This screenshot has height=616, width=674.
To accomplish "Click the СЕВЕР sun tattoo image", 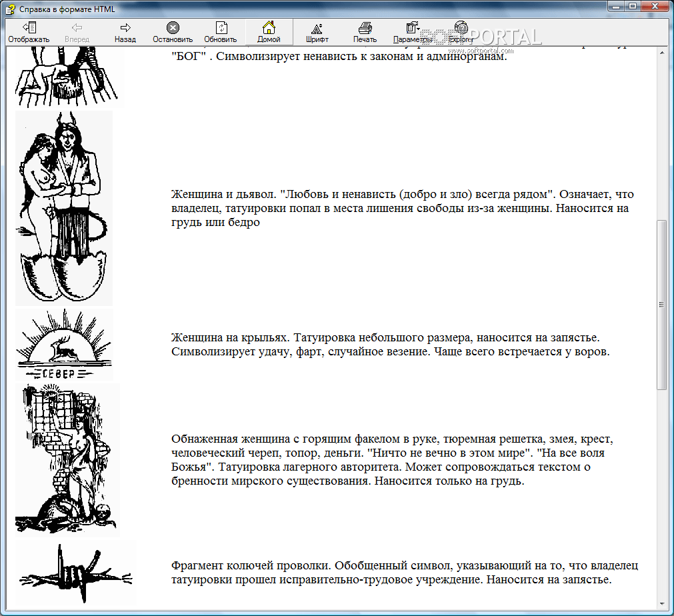I will (x=65, y=344).
